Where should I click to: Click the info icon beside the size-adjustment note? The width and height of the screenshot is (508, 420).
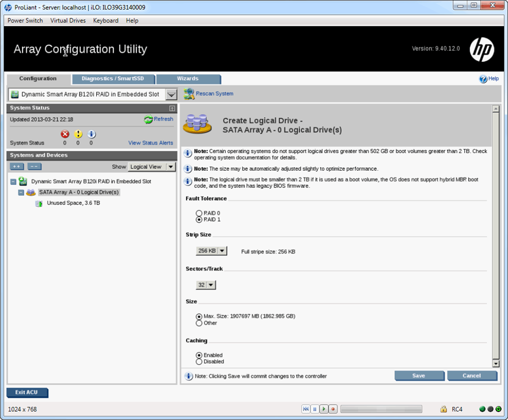188,169
